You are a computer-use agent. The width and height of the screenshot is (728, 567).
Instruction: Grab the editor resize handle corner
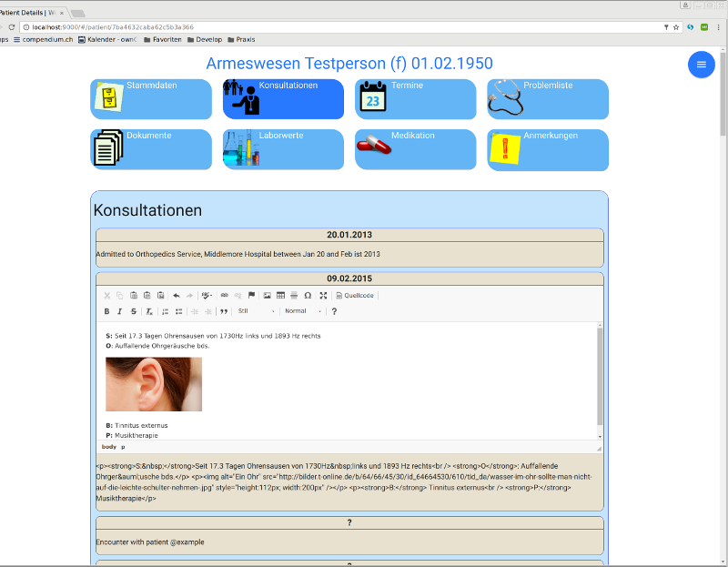tap(599, 448)
